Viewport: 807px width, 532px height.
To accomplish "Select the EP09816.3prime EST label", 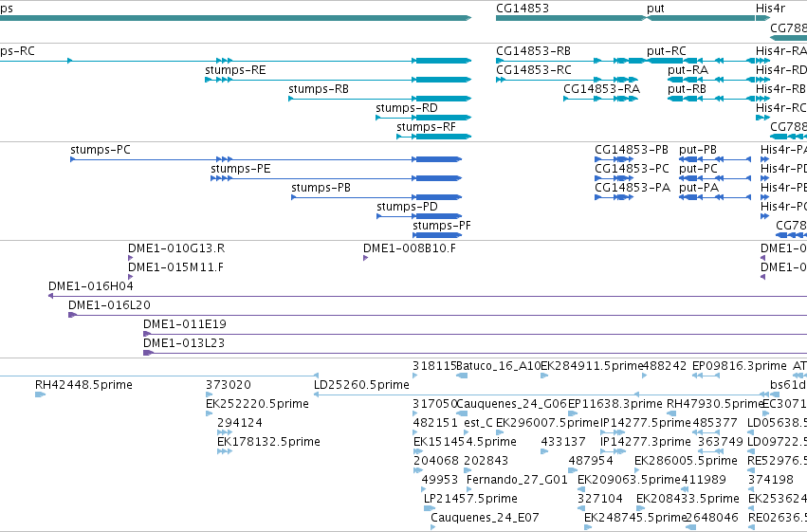I will (x=739, y=366).
